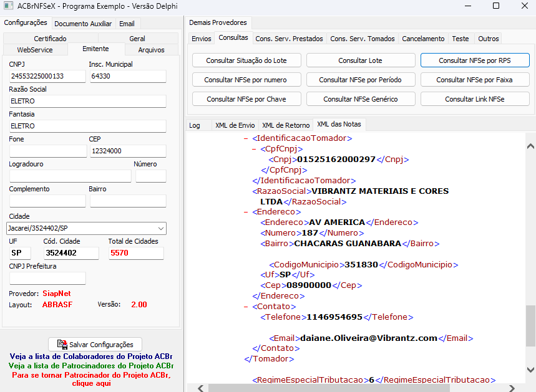Click the XML vertical scrollbar down arrow
The height and width of the screenshot is (392, 536).
(530, 370)
